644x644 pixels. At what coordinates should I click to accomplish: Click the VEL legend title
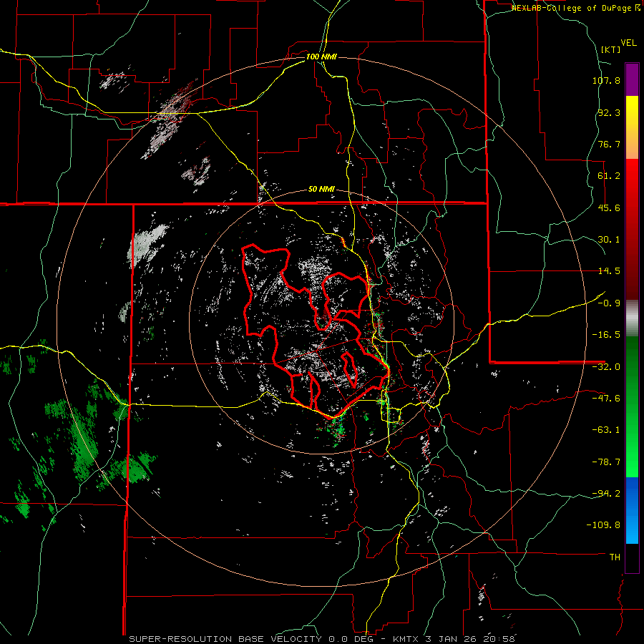(628, 43)
